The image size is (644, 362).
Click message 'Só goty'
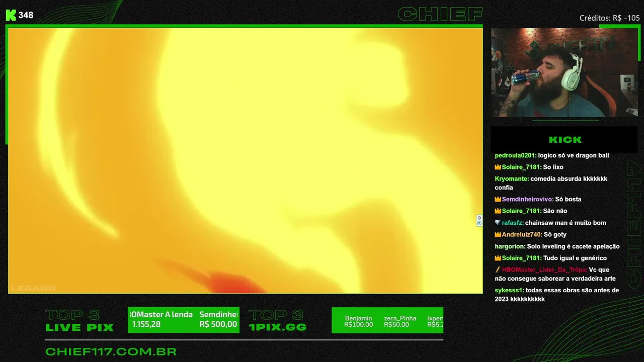pyautogui.click(x=555, y=234)
